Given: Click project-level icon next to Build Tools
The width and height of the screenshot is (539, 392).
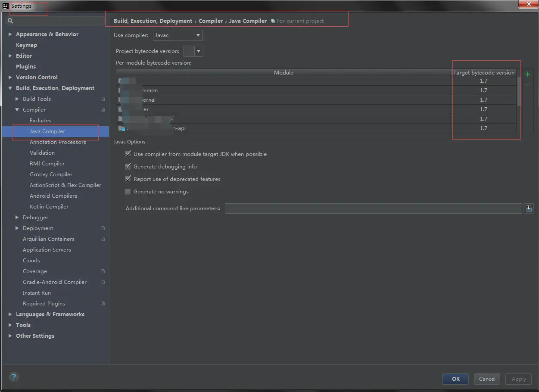Looking at the screenshot, I should (x=103, y=99).
